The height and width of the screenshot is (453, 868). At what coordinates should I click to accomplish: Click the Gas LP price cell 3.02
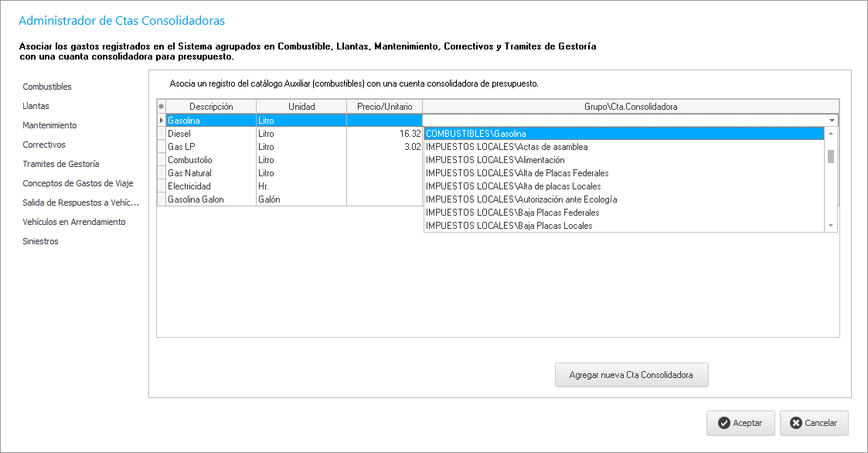(x=384, y=147)
